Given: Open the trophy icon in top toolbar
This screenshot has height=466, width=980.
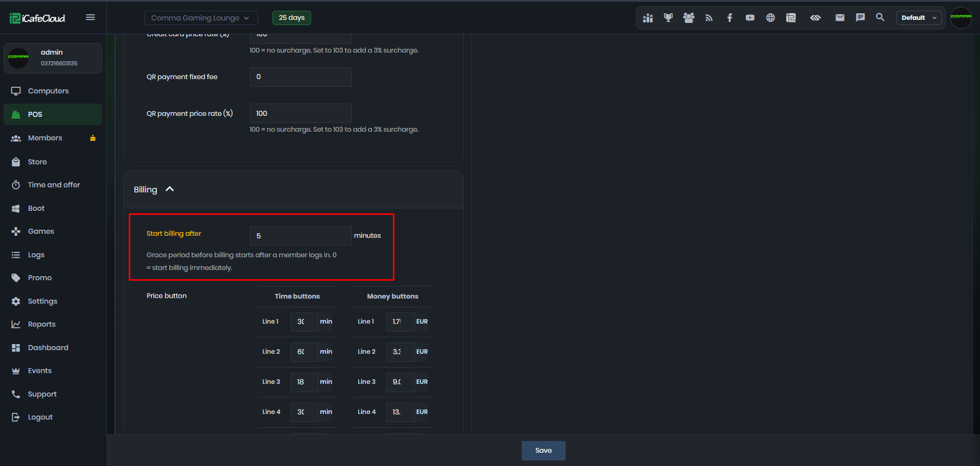Looking at the screenshot, I should click(668, 18).
